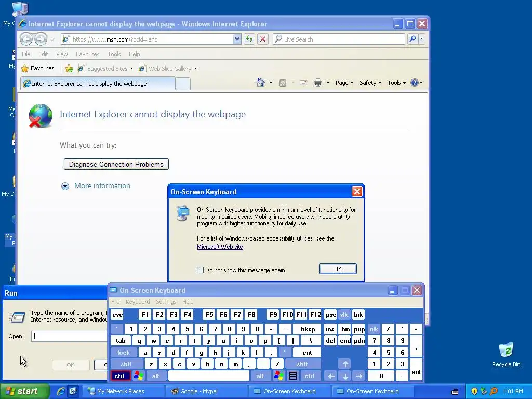The width and height of the screenshot is (532, 399).
Task: Print the page using the printer icon
Action: [317, 83]
